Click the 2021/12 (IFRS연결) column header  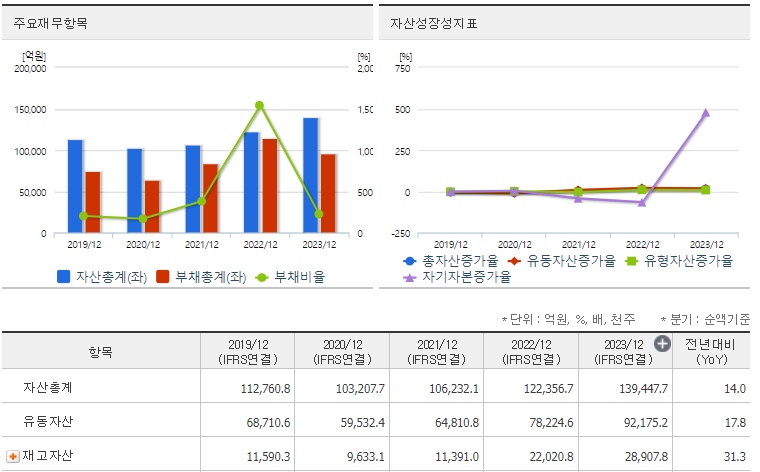point(436,351)
